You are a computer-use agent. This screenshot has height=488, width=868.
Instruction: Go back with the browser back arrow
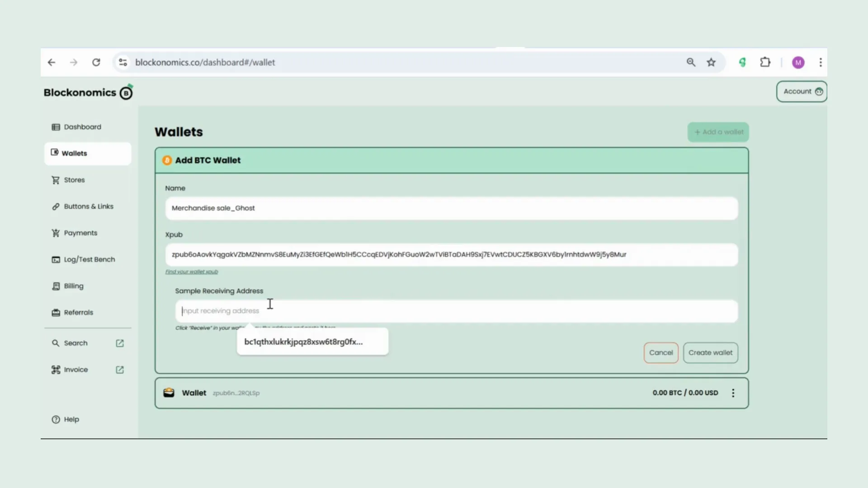click(52, 62)
